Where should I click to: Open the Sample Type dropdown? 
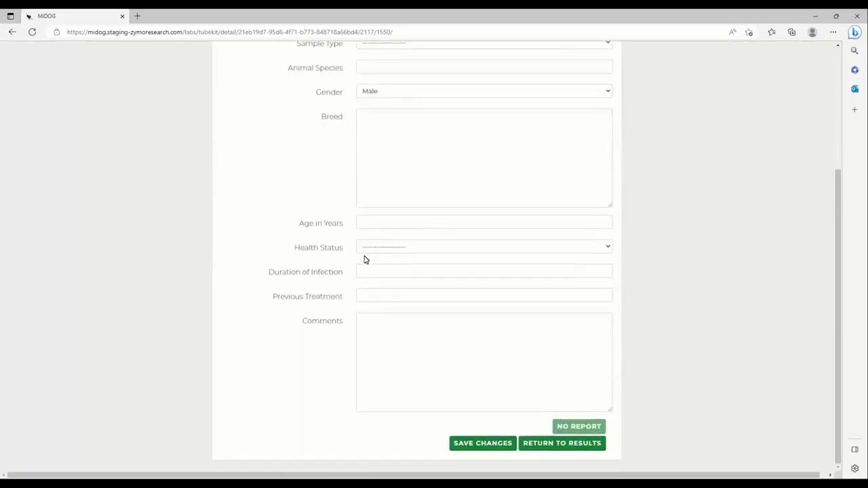(x=484, y=44)
